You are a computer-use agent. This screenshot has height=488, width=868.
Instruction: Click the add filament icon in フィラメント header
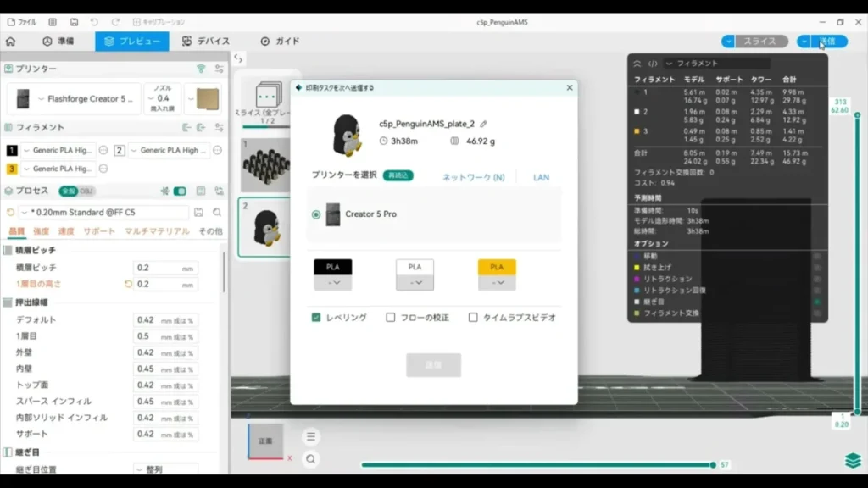pos(201,127)
